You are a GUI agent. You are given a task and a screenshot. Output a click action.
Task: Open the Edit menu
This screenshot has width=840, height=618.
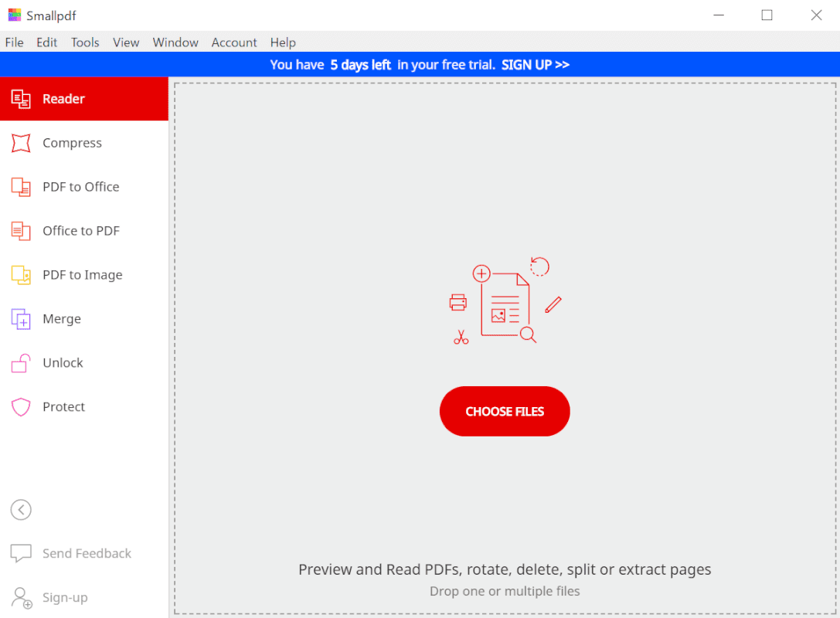pos(46,42)
